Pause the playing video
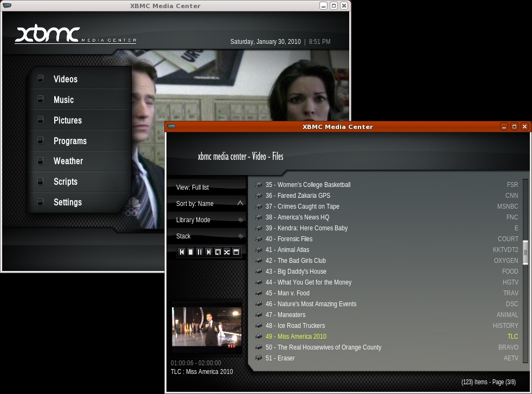This screenshot has width=532, height=394. point(200,252)
